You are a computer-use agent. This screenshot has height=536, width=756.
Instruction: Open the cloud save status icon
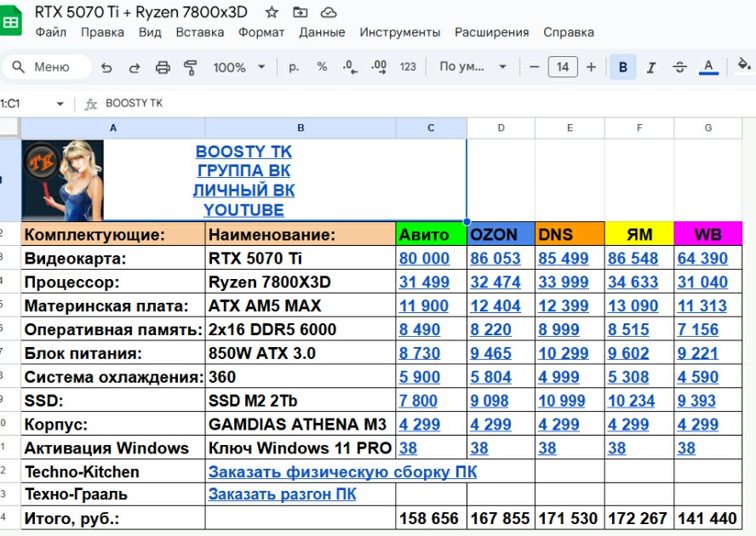click(329, 13)
